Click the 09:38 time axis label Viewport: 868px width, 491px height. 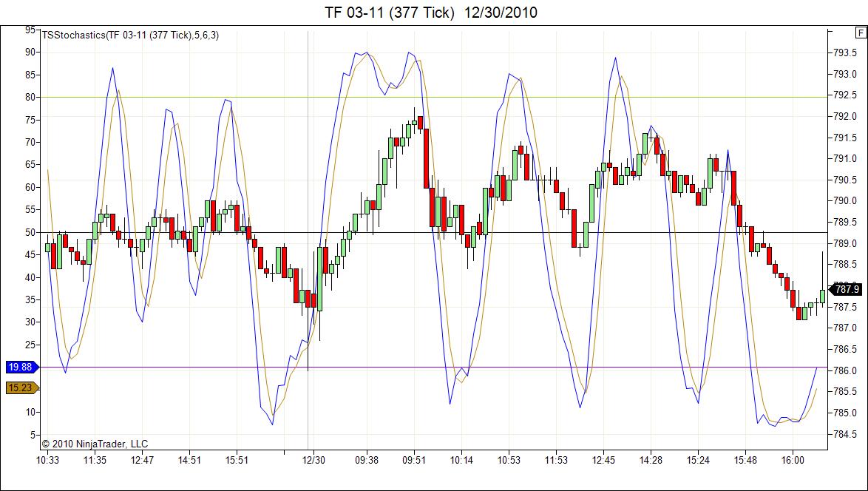(367, 461)
